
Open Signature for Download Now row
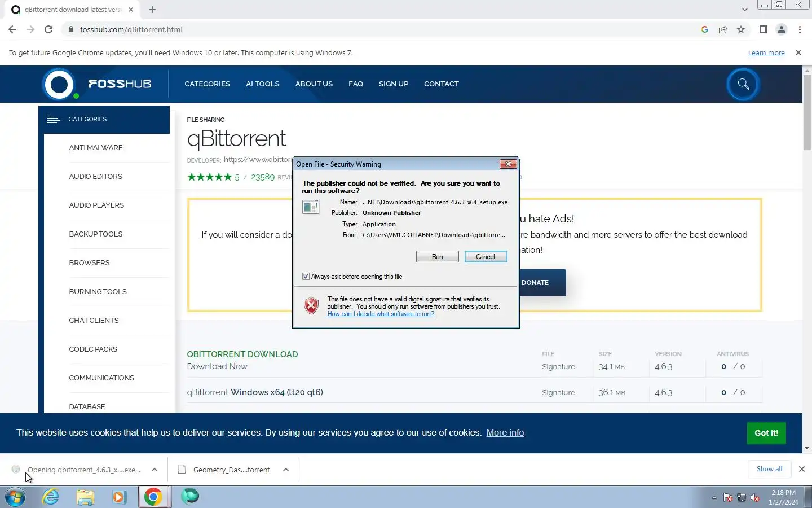[x=558, y=367]
